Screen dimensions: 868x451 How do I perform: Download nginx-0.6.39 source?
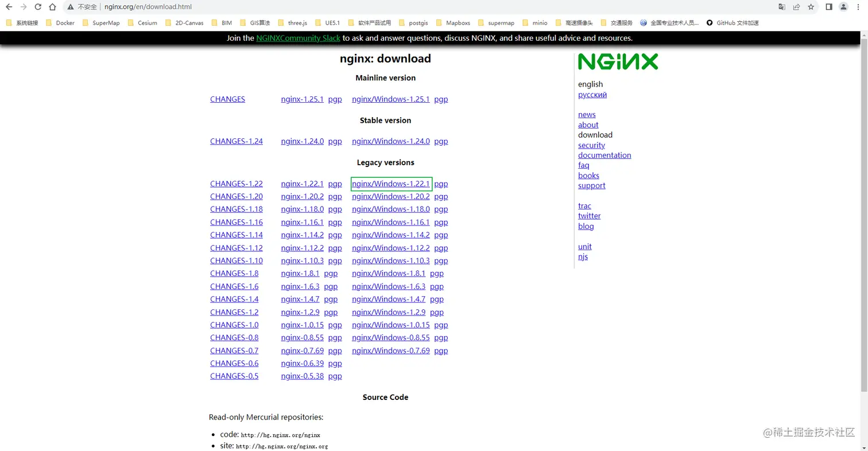point(302,363)
